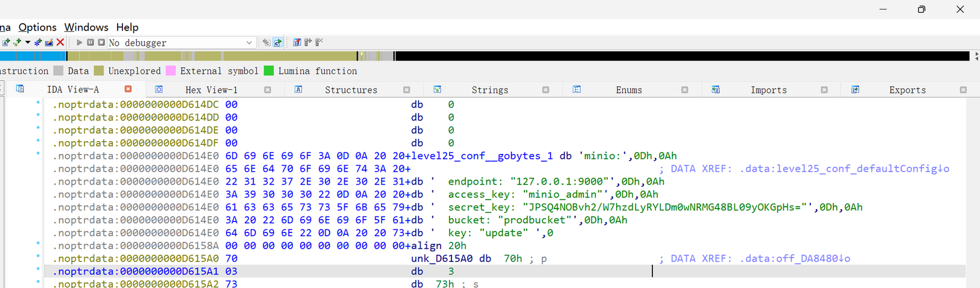Click the red X delete icon in toolbar
This screenshot has height=288, width=980.
pos(60,42)
